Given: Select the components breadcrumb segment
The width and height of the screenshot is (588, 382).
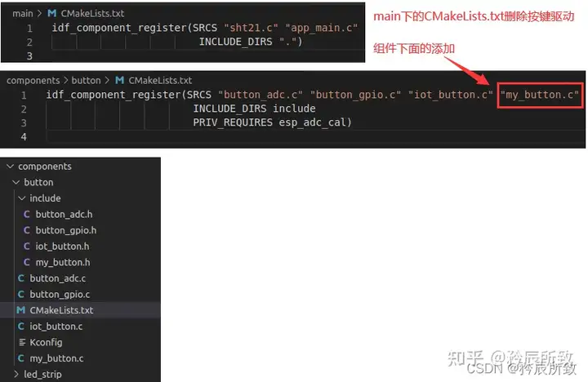Looking at the screenshot, I should click(x=33, y=81).
